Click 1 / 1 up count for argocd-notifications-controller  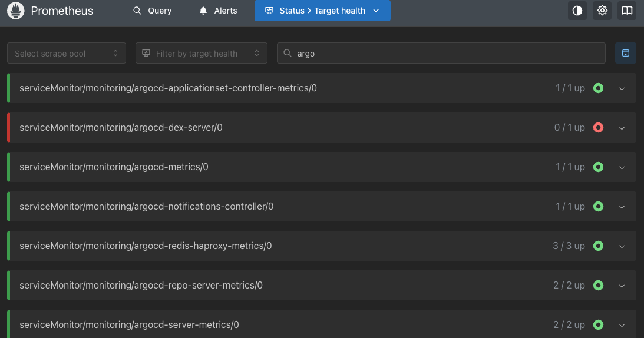pos(570,206)
